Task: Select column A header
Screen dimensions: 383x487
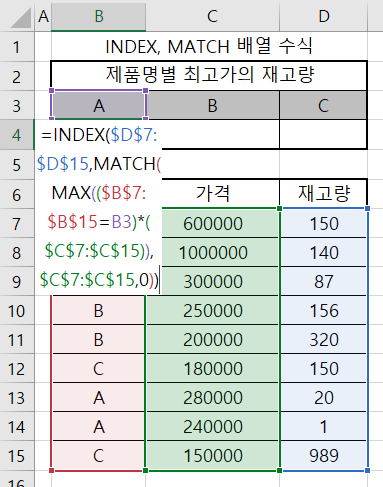Action: pyautogui.click(x=43, y=16)
